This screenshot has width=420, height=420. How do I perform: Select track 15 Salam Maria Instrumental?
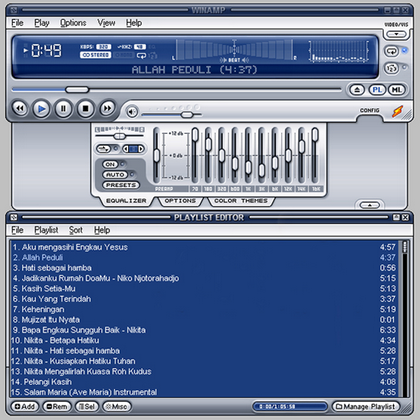tap(204, 392)
